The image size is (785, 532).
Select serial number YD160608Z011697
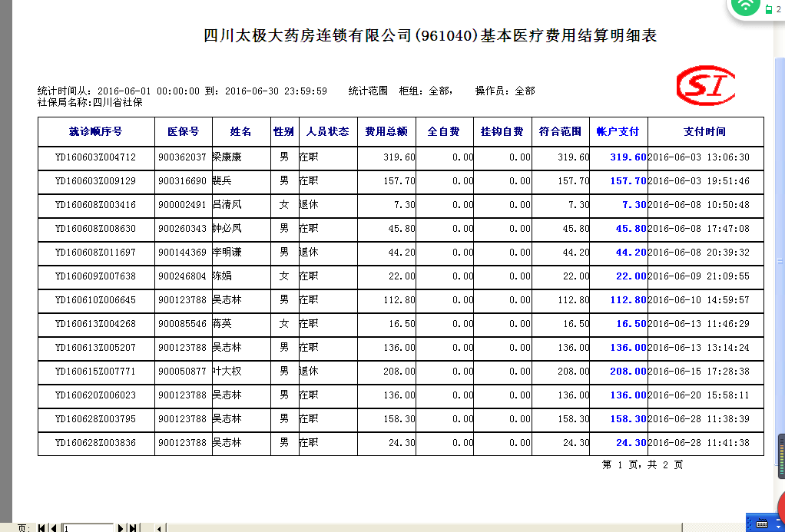[x=95, y=253]
